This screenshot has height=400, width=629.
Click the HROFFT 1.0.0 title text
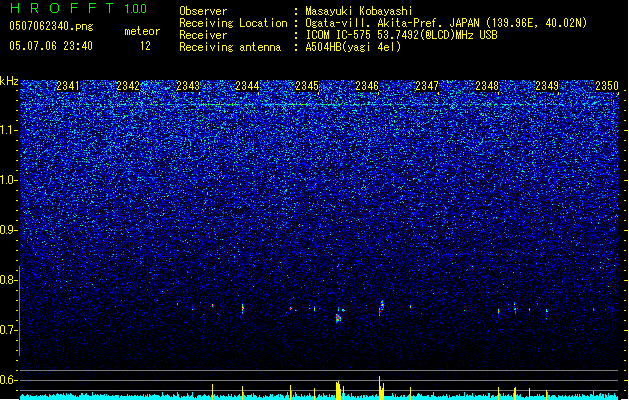click(x=78, y=8)
